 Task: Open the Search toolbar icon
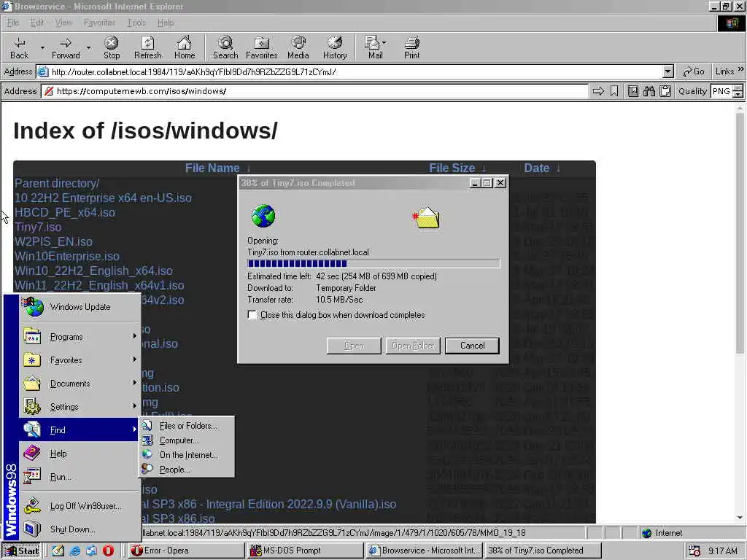(x=225, y=43)
